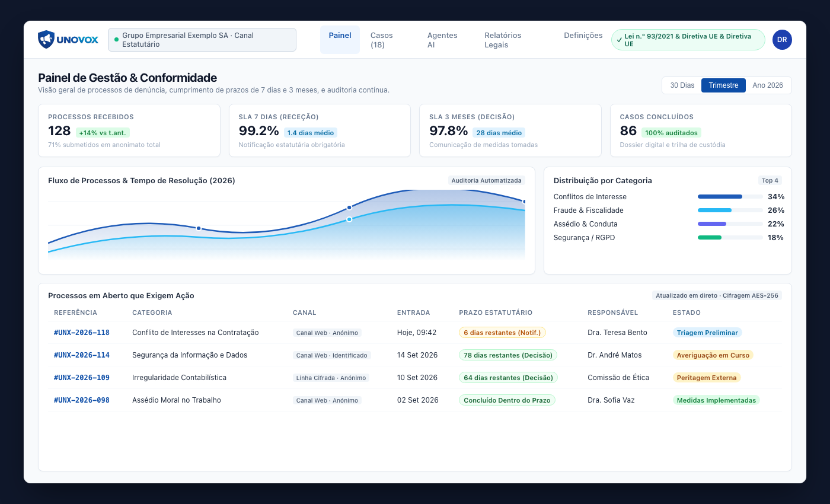Click the Casos Concluídos 86 card
Screen dimensions: 830x504
pos(701,130)
